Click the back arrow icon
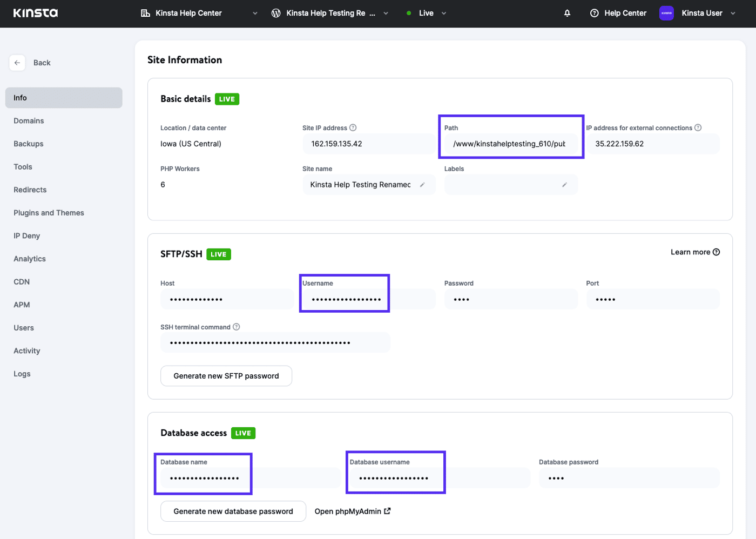 coord(17,63)
